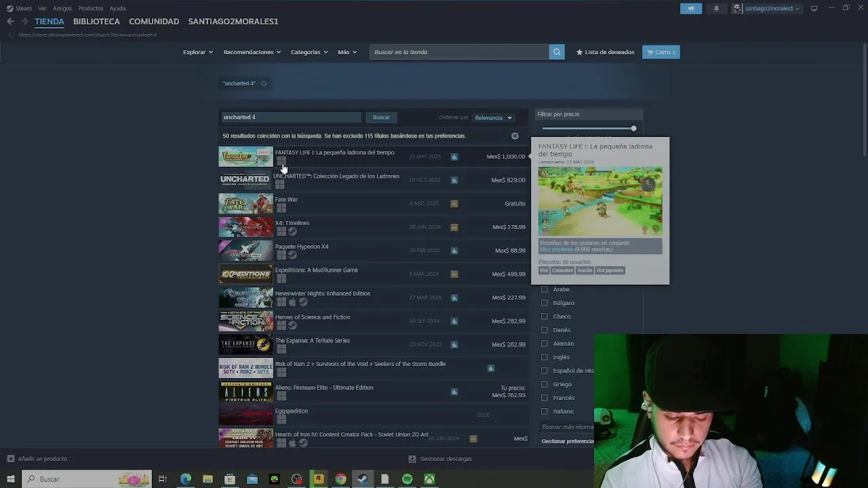Check the Francés language filter
Image resolution: width=868 pixels, height=488 pixels.
click(544, 398)
